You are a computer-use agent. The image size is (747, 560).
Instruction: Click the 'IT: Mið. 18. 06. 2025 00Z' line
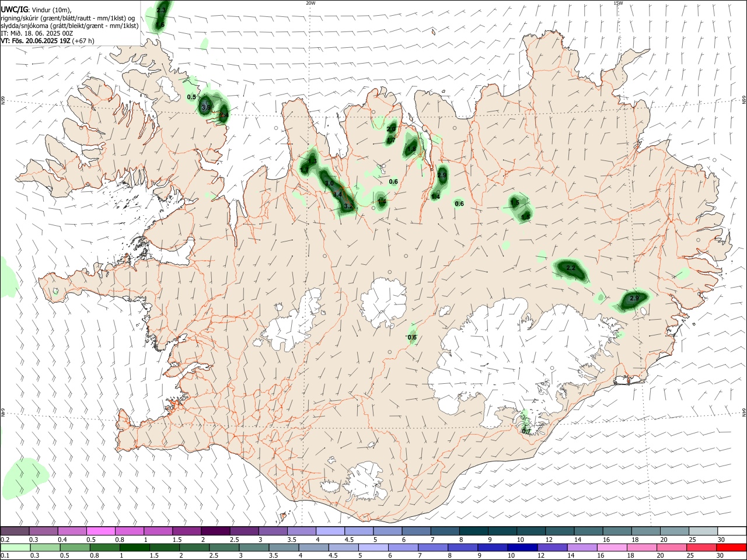(37, 33)
